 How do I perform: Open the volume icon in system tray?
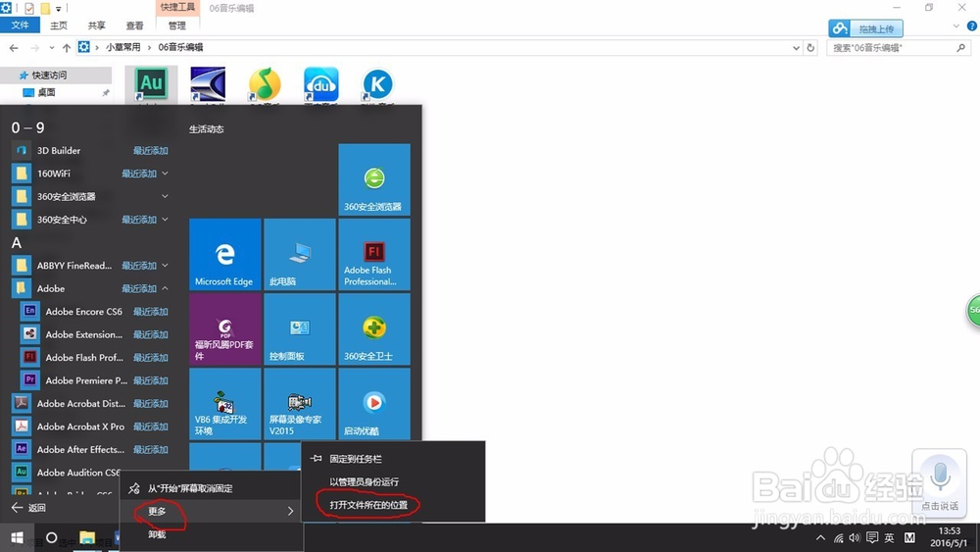(855, 537)
